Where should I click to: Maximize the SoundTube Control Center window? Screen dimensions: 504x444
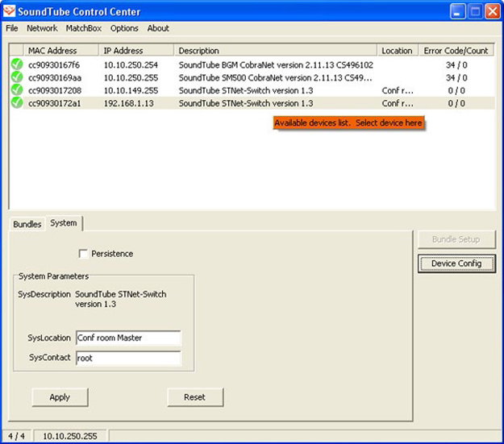tap(475, 11)
